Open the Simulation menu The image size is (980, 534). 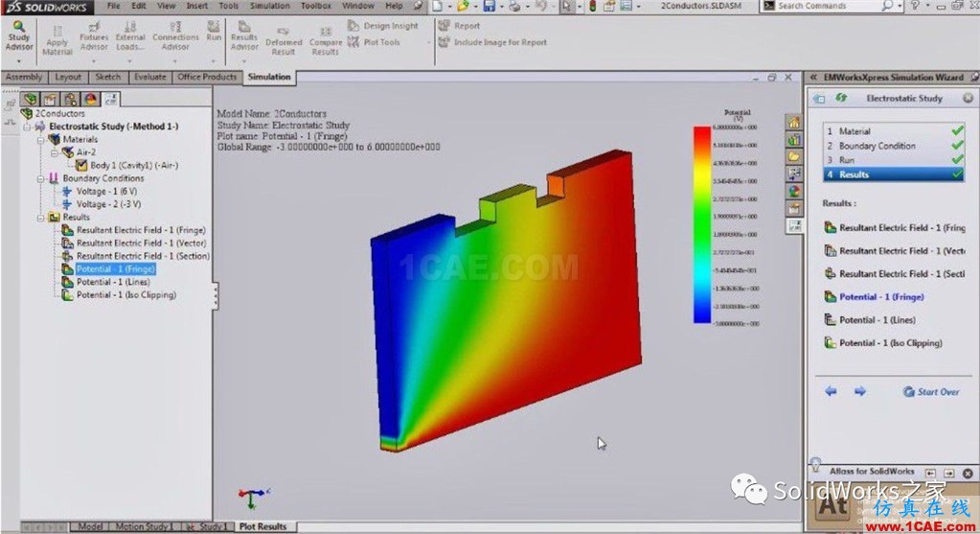(x=270, y=6)
